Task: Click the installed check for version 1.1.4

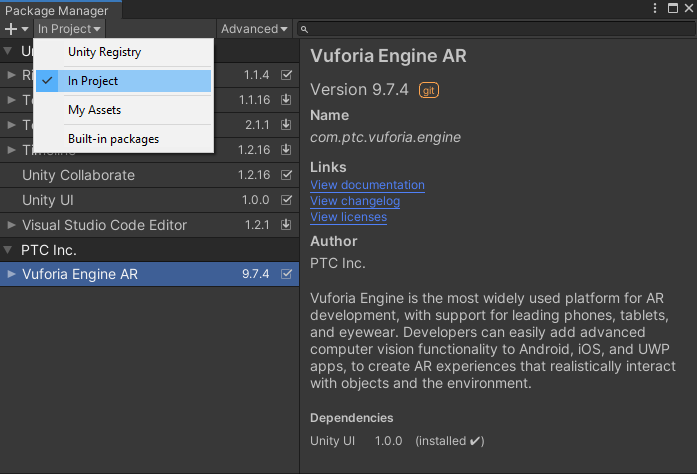Action: [x=287, y=75]
